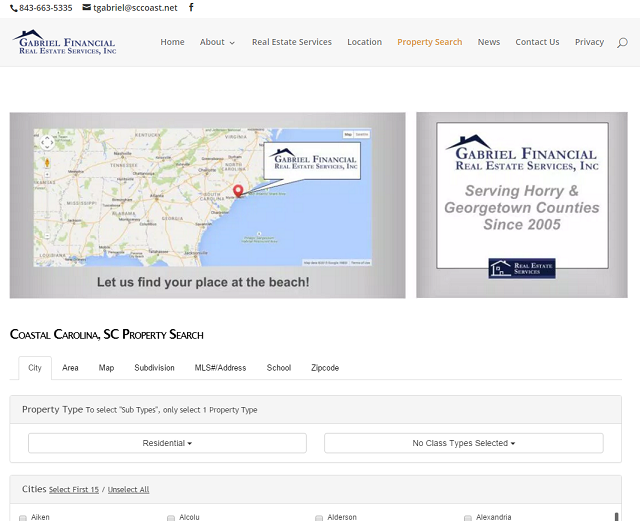Click the Select First 15 link
Screen dimensions: 640x521
click(x=74, y=490)
